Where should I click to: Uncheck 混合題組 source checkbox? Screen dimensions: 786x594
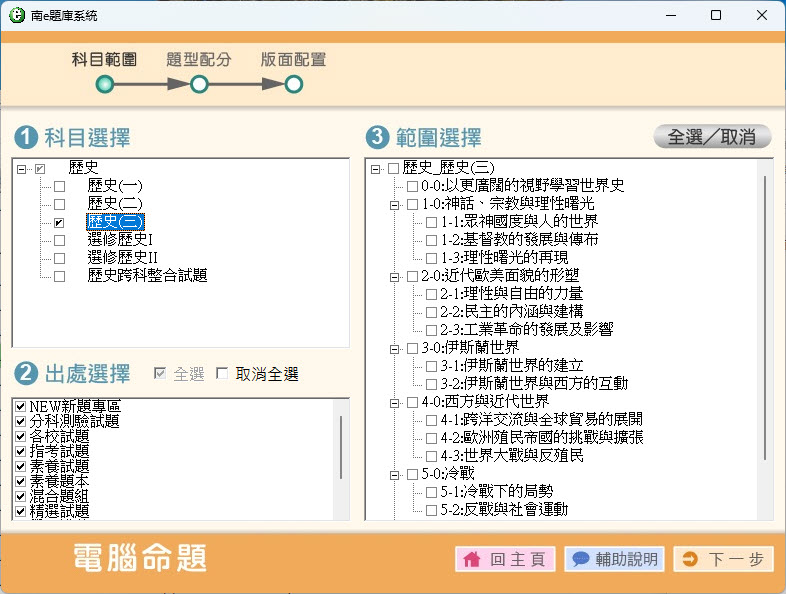coord(21,497)
